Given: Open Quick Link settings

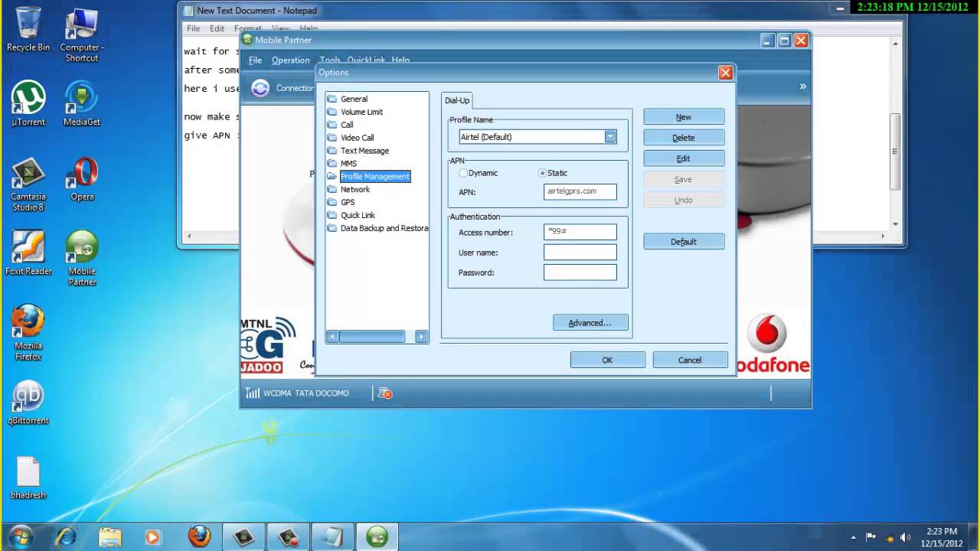Looking at the screenshot, I should point(358,215).
